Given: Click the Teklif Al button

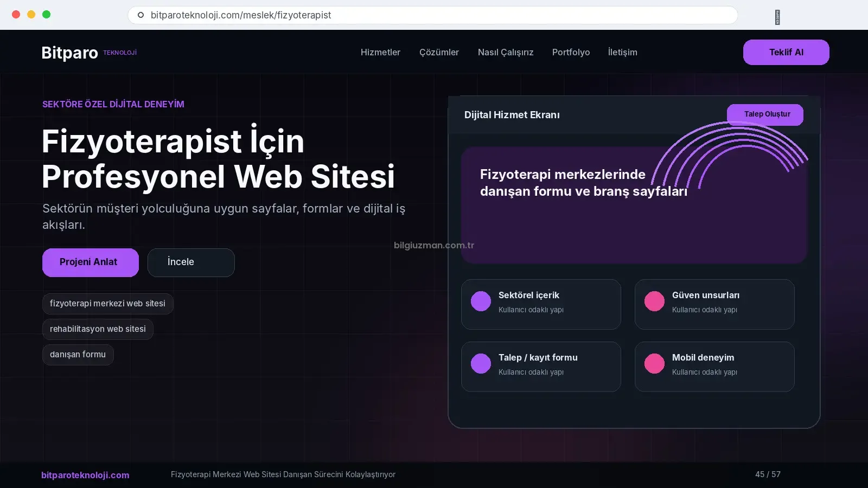Looking at the screenshot, I should (x=786, y=52).
